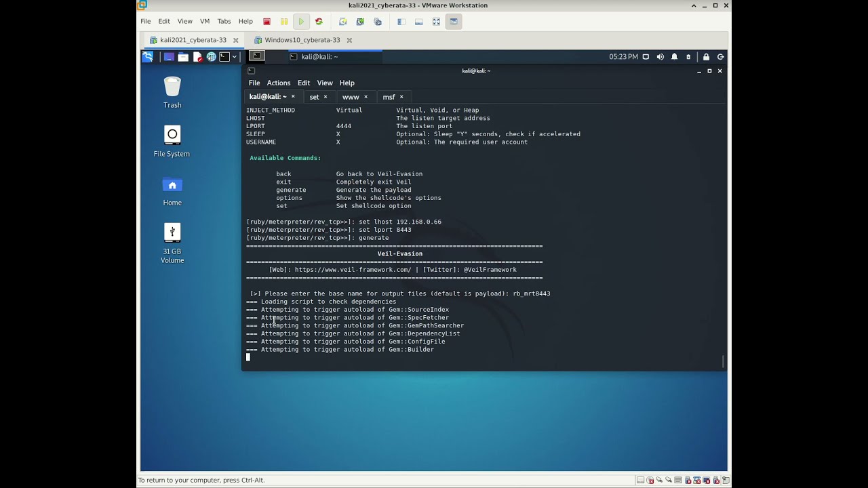
Task: Open the Trash desktop icon
Action: (x=172, y=92)
